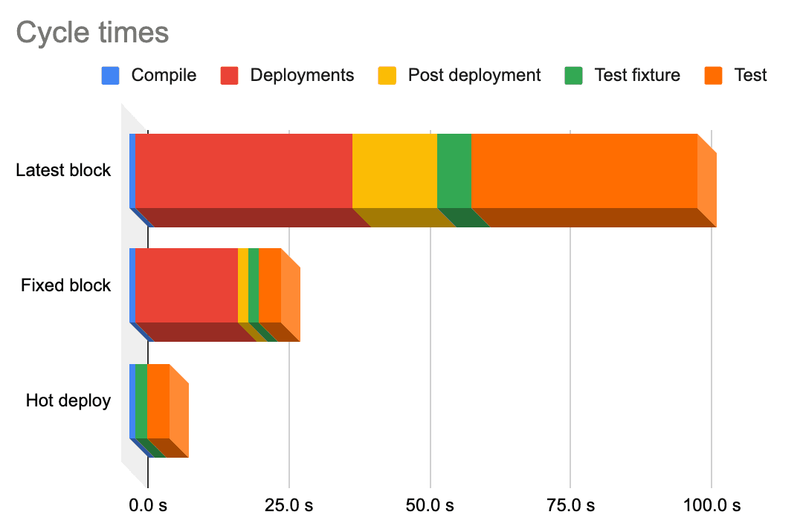Click yellow Post deployment segment of Latest block
Viewport: 803px width, 532px height.
point(394,171)
